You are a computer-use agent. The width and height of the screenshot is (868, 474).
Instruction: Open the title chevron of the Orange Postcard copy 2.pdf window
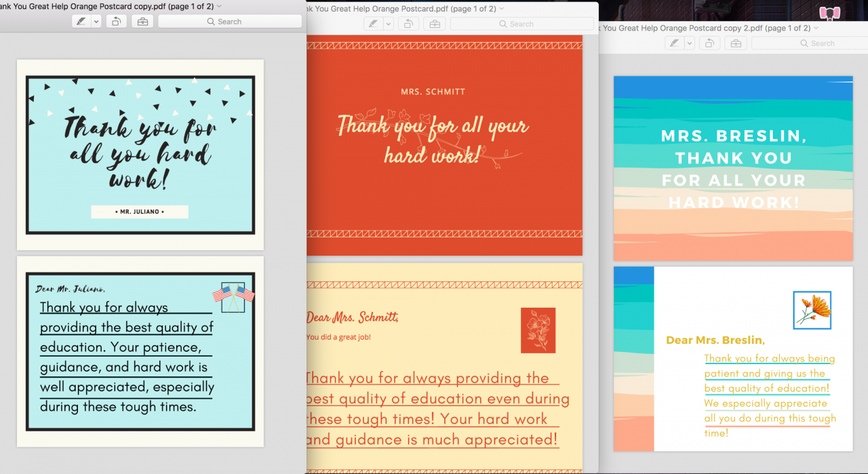pos(816,28)
